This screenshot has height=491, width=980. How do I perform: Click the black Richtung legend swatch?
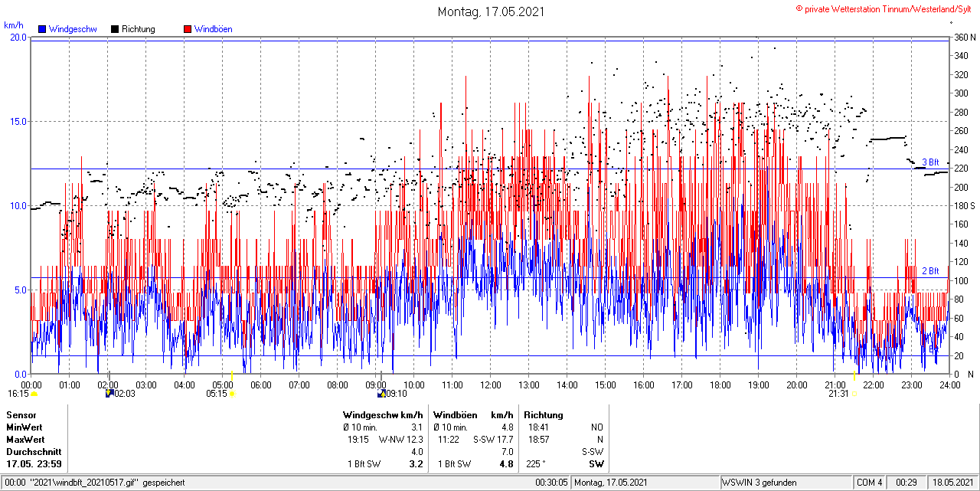point(115,29)
